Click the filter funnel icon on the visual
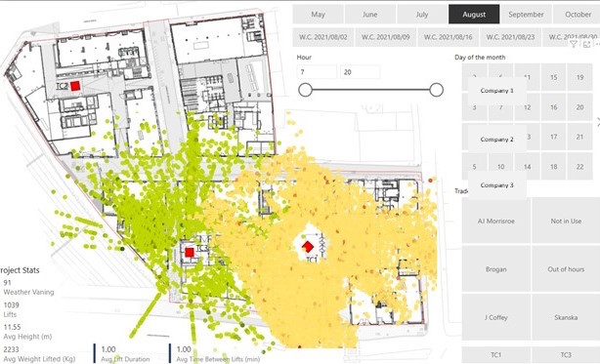The image size is (600, 364). tap(574, 44)
